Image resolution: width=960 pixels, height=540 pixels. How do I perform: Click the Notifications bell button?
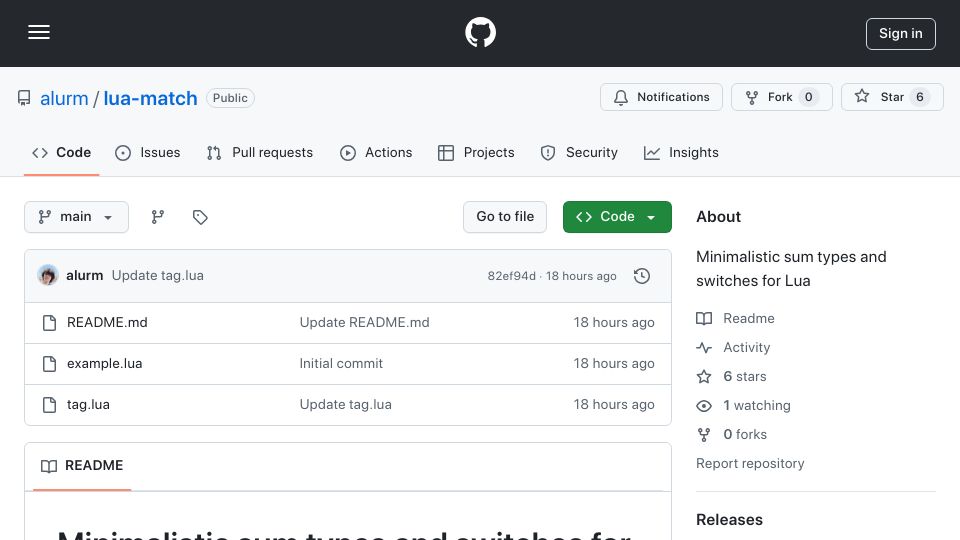point(661,97)
